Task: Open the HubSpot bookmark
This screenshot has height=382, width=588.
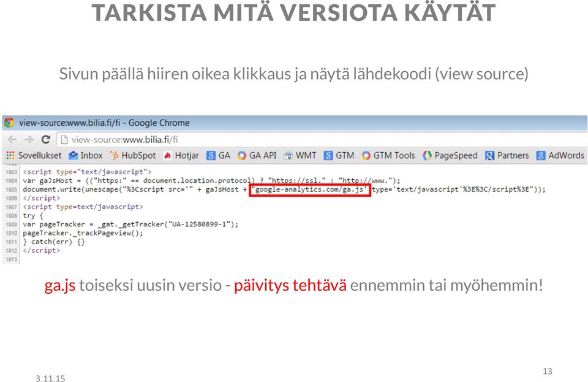Action: [133, 155]
